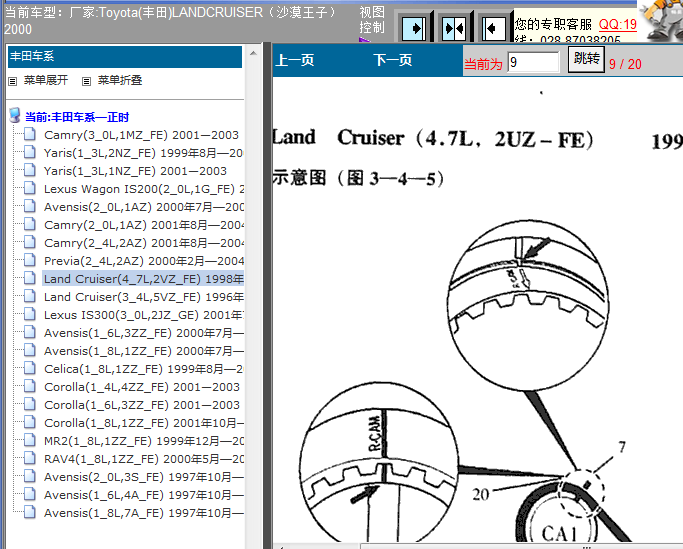Open Avensis(1_6L,4A_FE) 1997年10月 entry
Image resolution: width=683 pixels, height=549 pixels.
143,495
